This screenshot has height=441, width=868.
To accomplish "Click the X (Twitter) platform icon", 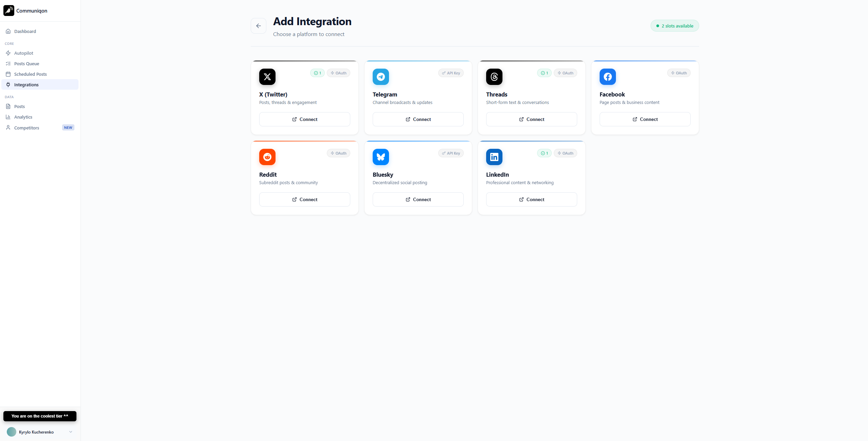I will 267,77.
